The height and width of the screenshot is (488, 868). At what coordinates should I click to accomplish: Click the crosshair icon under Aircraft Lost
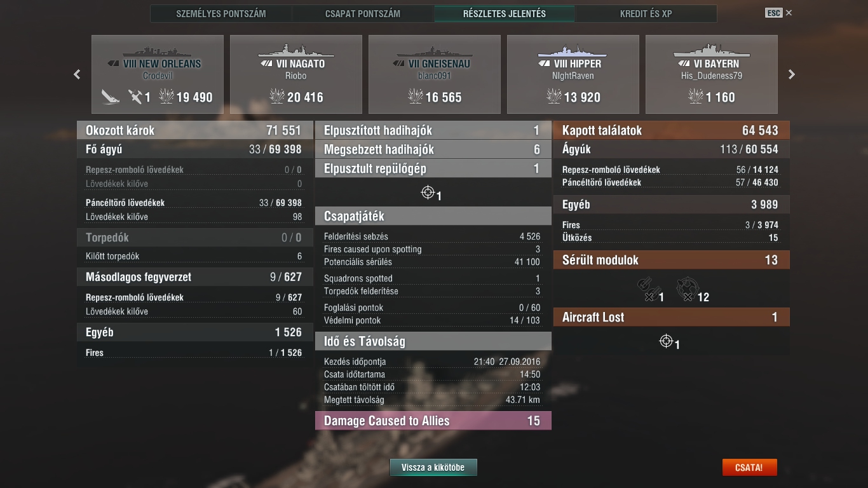(x=666, y=341)
